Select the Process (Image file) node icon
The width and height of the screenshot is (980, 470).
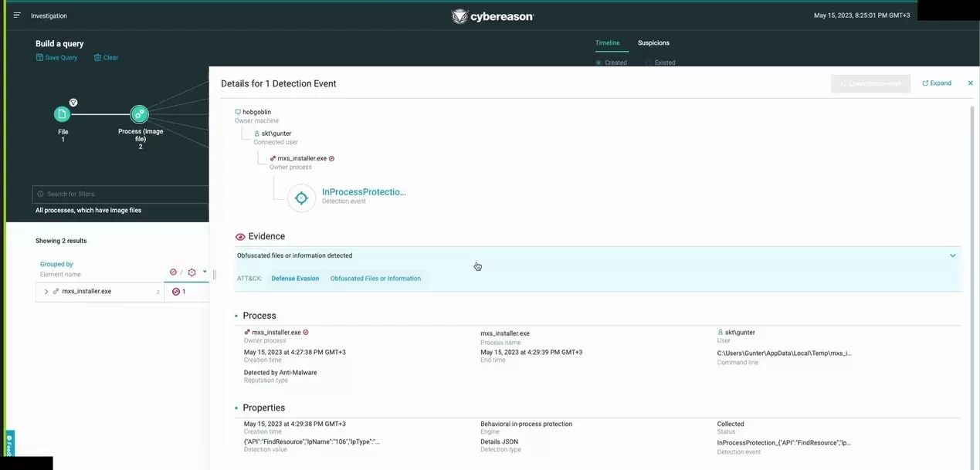139,114
